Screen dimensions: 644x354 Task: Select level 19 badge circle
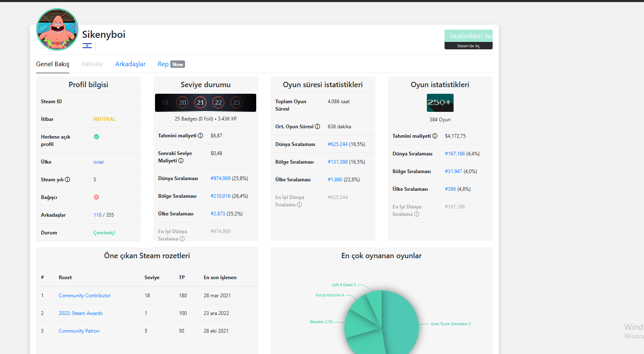point(164,103)
